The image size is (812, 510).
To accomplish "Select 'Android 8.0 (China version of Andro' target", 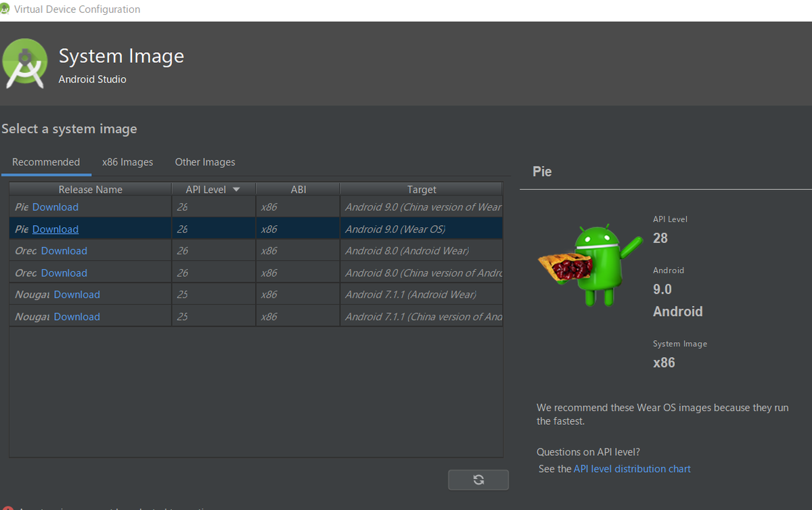I will click(x=423, y=273).
